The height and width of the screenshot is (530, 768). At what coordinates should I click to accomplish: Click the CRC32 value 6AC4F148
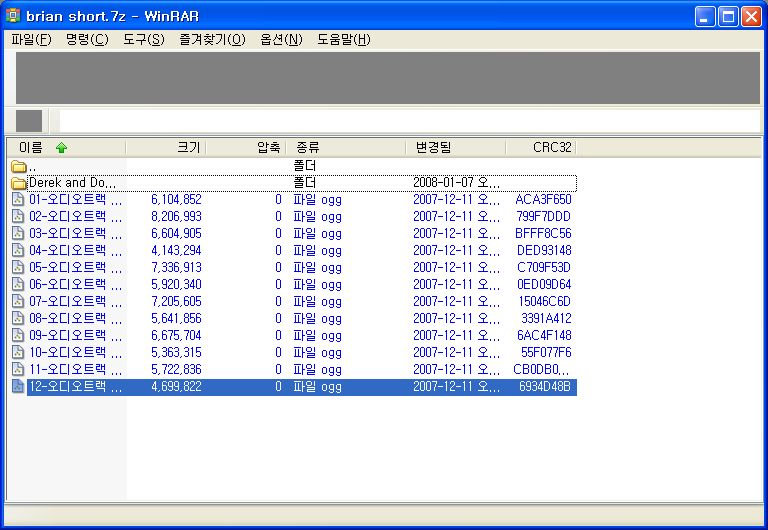click(x=544, y=335)
